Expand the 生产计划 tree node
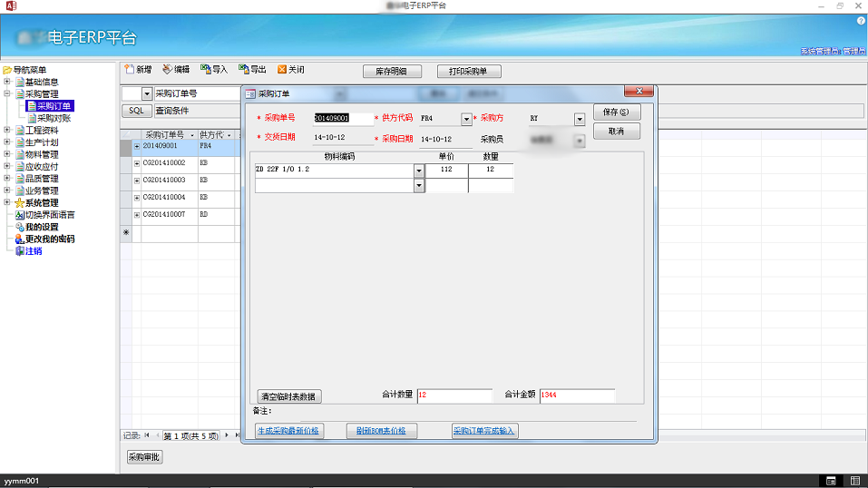Image resolution: width=868 pixels, height=488 pixels. [7, 142]
